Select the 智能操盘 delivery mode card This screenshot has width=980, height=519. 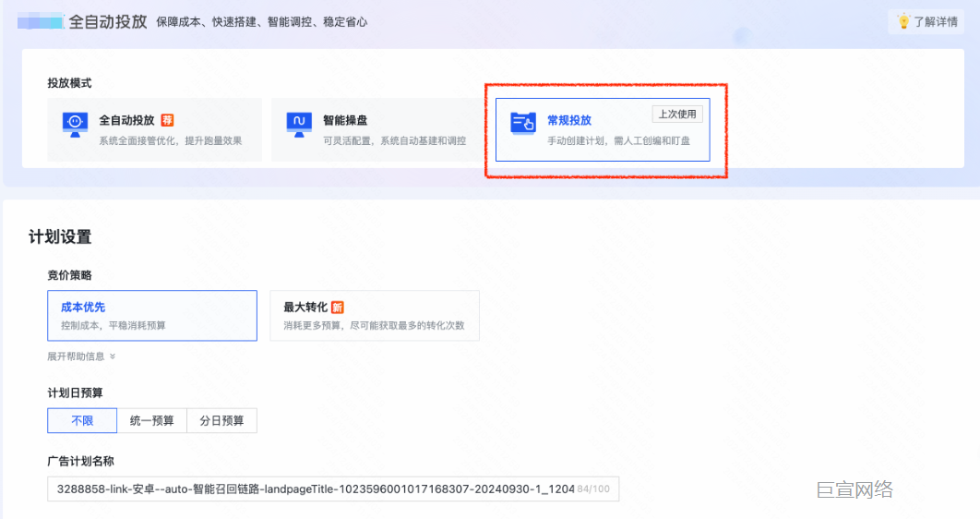click(x=378, y=129)
